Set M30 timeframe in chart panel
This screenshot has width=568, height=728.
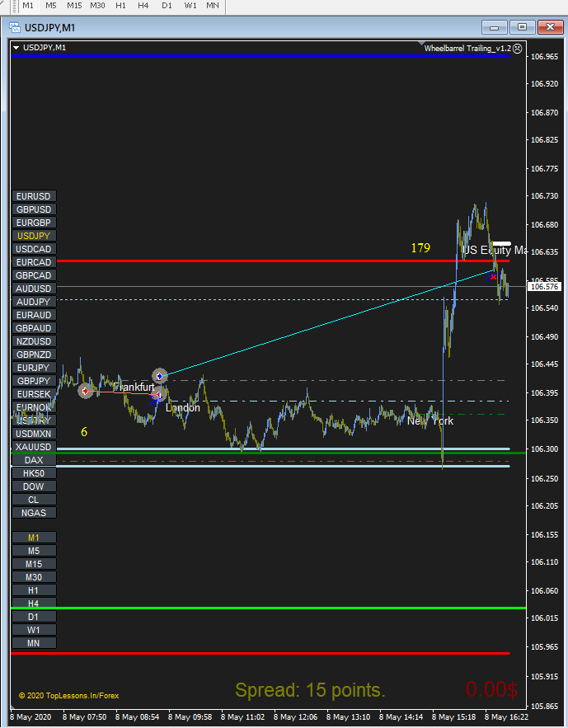[x=34, y=577]
